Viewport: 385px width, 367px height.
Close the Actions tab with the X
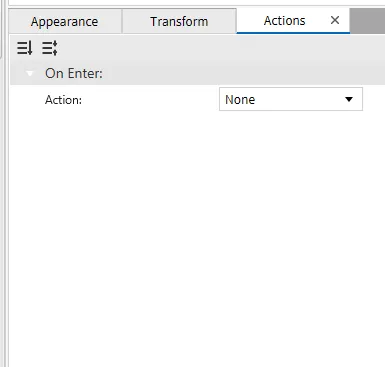(335, 20)
